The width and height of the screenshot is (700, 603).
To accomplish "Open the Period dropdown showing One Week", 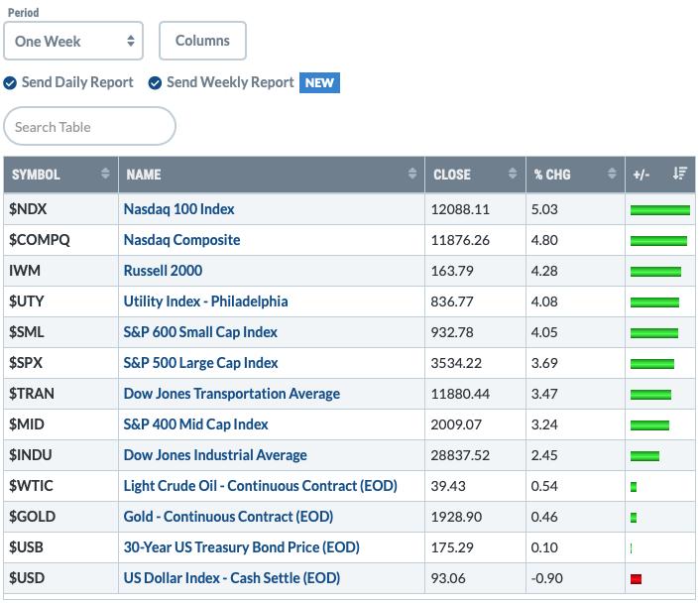I will 73,41.
